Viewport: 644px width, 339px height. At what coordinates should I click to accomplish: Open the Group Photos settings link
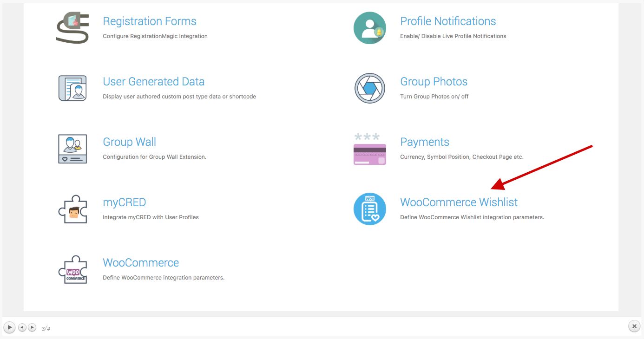coord(434,82)
